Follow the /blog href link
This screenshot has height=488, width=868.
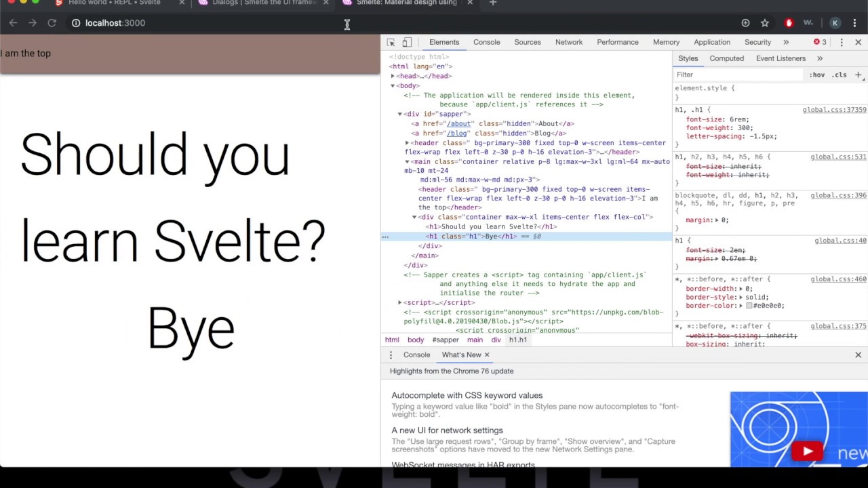coord(457,133)
